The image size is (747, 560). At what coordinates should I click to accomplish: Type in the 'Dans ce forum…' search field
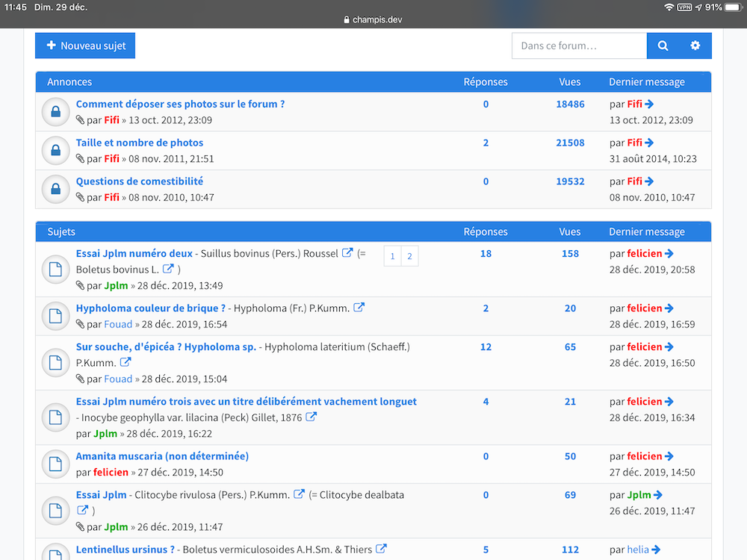pos(579,46)
